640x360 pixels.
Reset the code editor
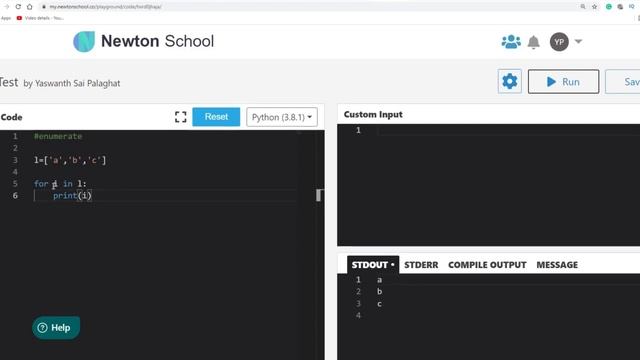(x=216, y=117)
